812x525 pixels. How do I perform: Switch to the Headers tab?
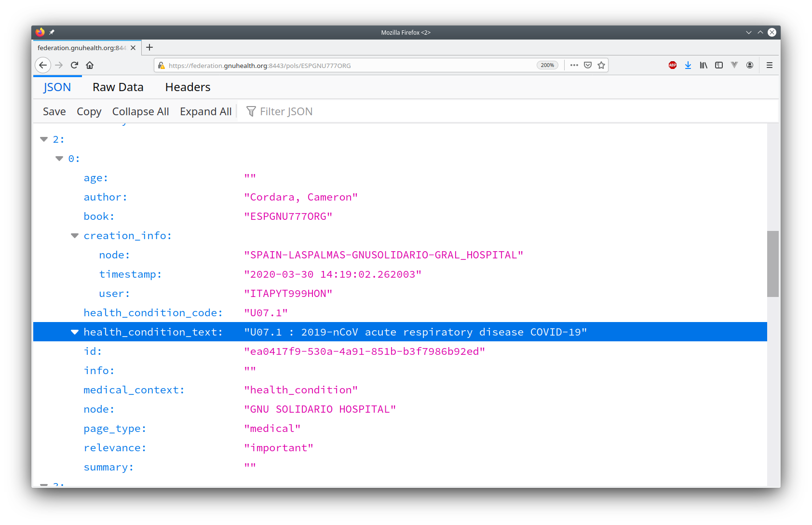click(188, 87)
